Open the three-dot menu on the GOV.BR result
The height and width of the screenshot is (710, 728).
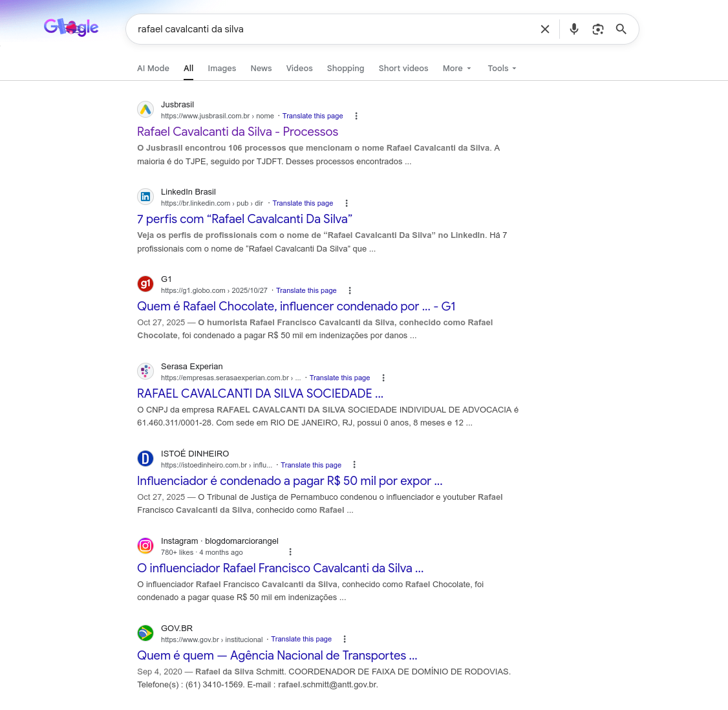pos(345,639)
